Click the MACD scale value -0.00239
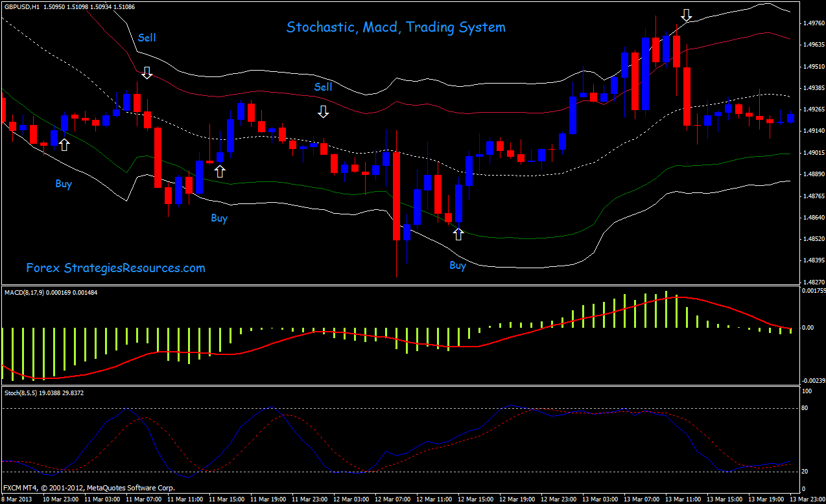 click(813, 380)
